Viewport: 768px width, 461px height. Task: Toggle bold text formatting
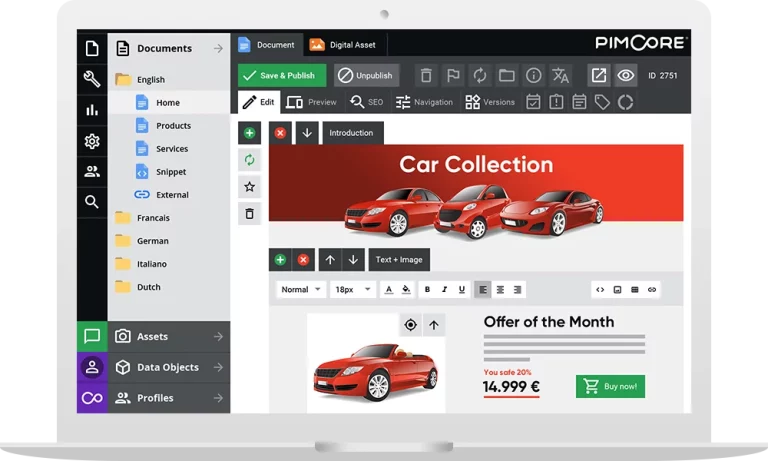pos(427,290)
